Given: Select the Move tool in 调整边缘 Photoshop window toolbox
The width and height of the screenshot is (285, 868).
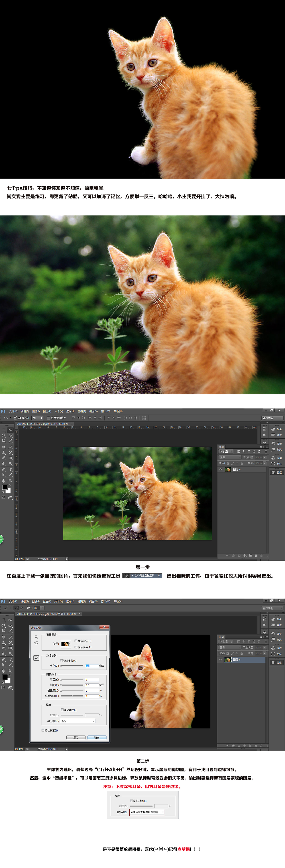Looking at the screenshot, I should click(10, 620).
